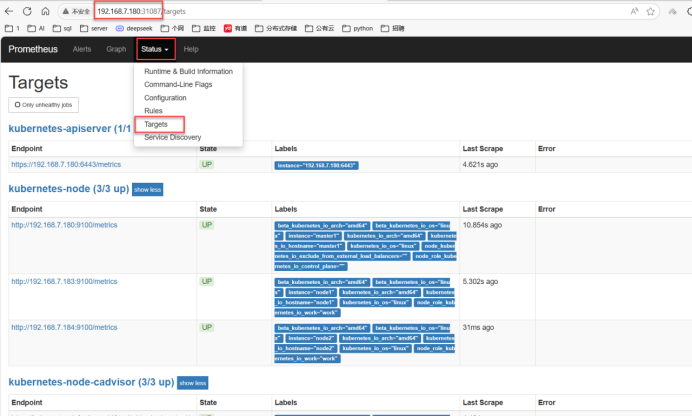The height and width of the screenshot is (416, 692).
Task: Click the read aloud icon in address bar
Action: point(634,10)
